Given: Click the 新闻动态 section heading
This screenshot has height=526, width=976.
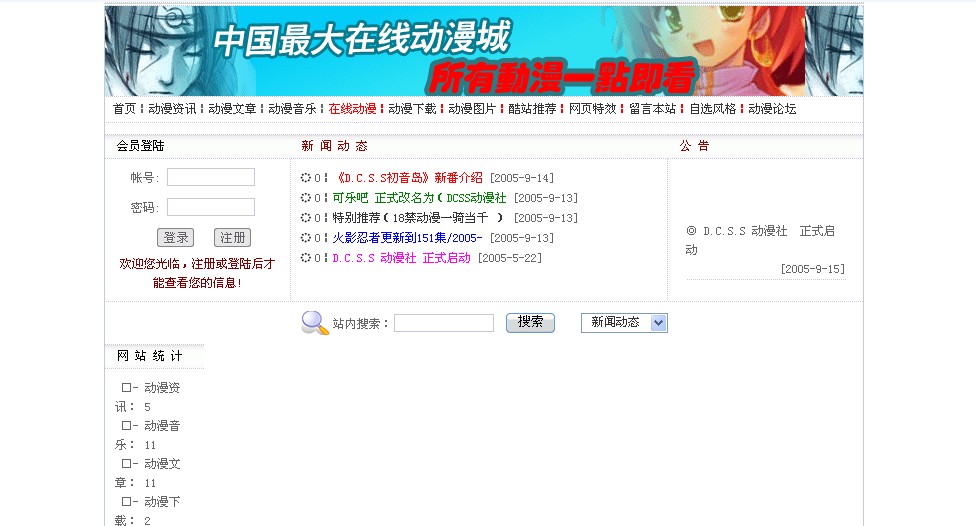Looking at the screenshot, I should 335,146.
